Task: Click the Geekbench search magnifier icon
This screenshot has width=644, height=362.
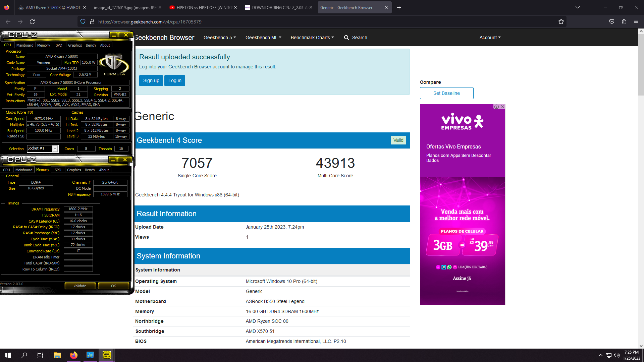Action: pyautogui.click(x=346, y=38)
